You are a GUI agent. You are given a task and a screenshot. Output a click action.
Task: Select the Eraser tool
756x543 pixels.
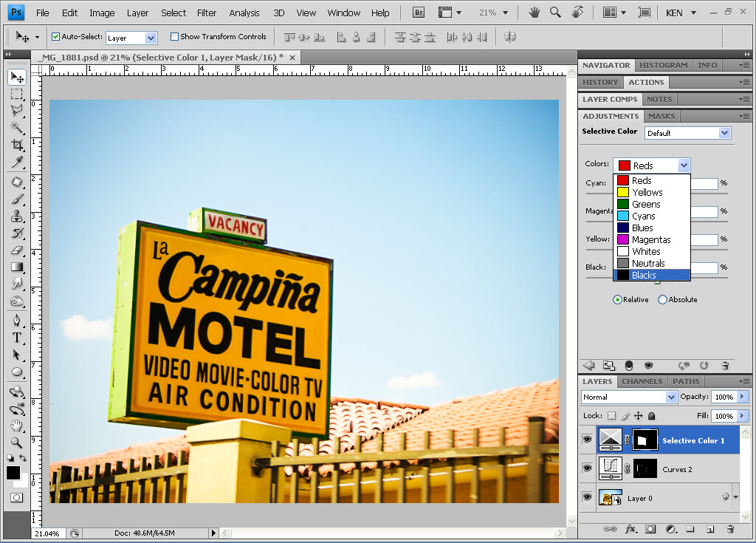click(x=17, y=250)
